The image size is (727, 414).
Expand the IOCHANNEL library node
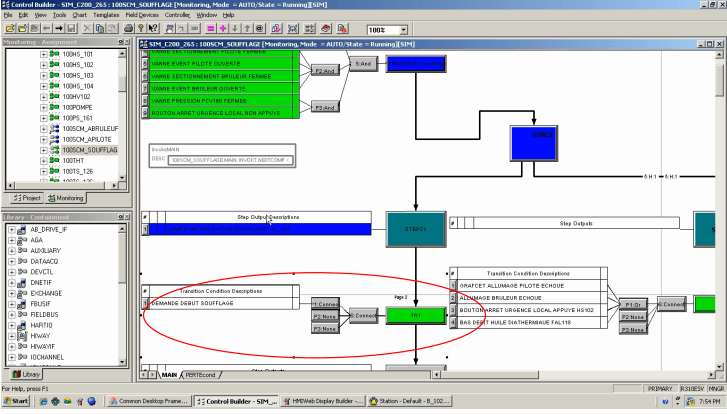coord(12,357)
